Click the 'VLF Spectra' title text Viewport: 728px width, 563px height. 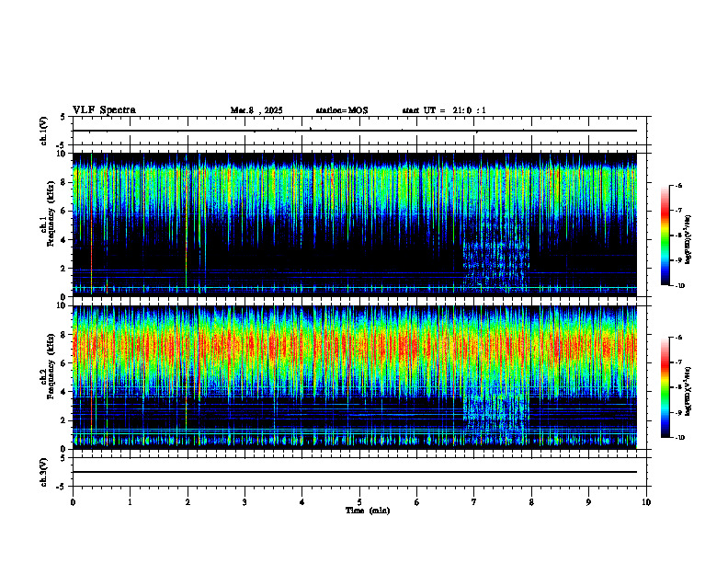click(x=104, y=110)
